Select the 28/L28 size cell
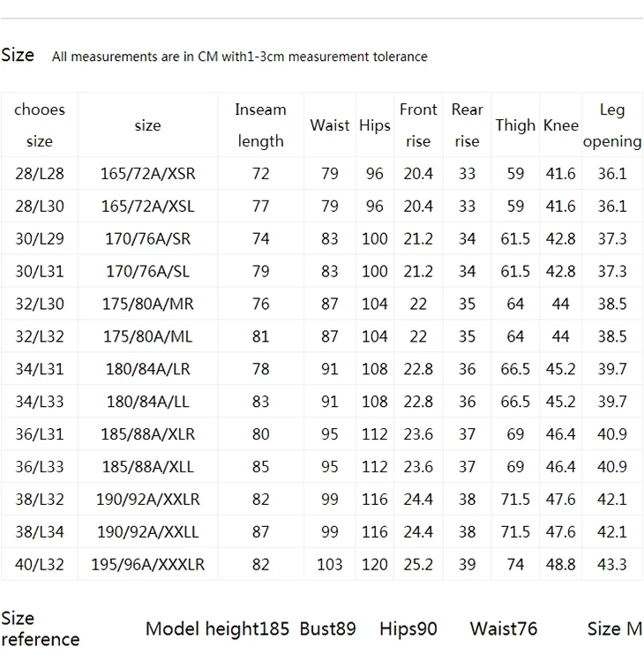Viewport: 644px width, 670px height. 40,174
